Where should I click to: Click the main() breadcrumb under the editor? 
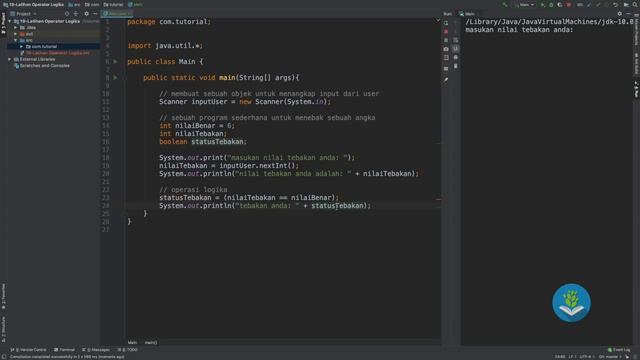tap(151, 342)
